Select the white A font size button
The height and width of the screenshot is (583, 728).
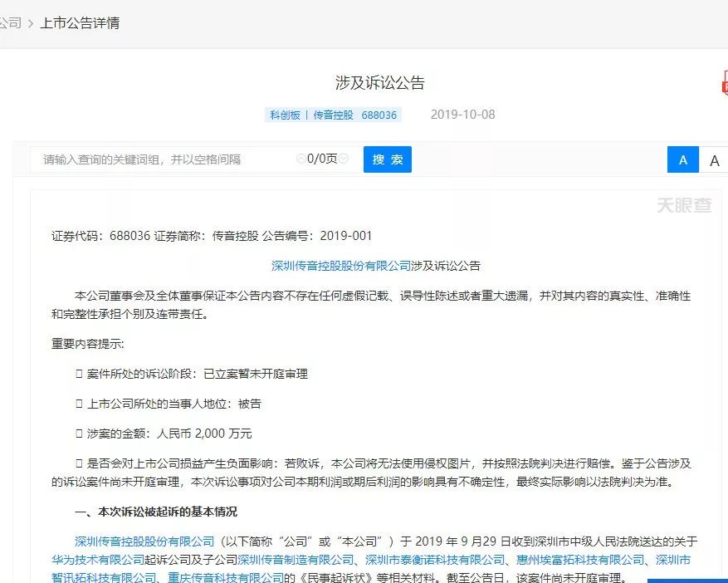click(x=714, y=160)
